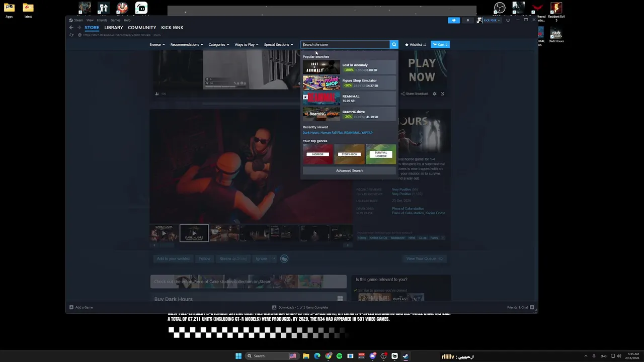Pop out the broadcast player icon
Screen dimensions: 644x362
click(x=442, y=94)
